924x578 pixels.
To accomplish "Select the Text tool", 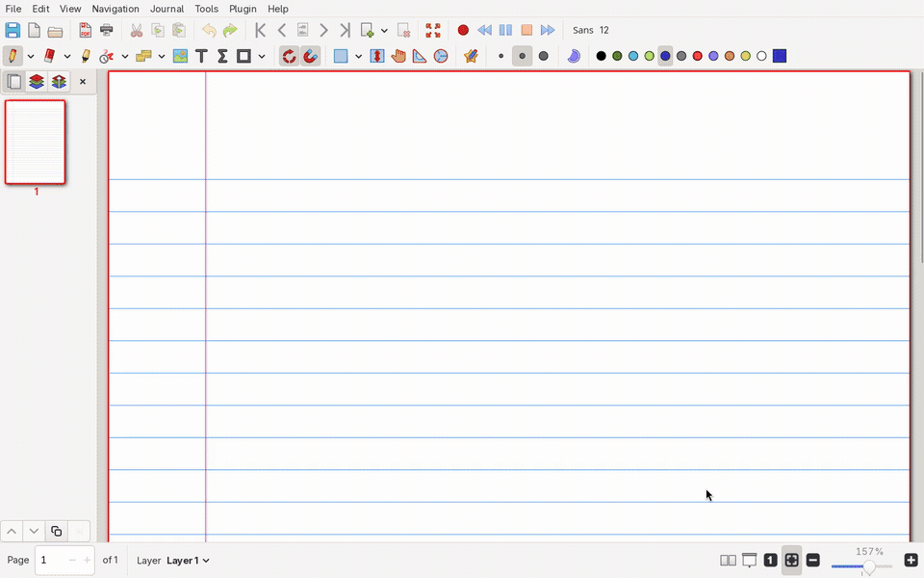I will click(x=201, y=56).
